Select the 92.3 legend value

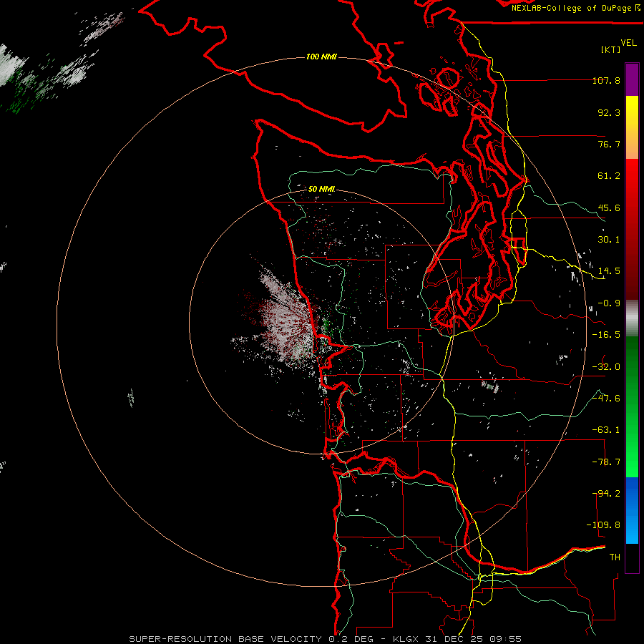tap(609, 112)
